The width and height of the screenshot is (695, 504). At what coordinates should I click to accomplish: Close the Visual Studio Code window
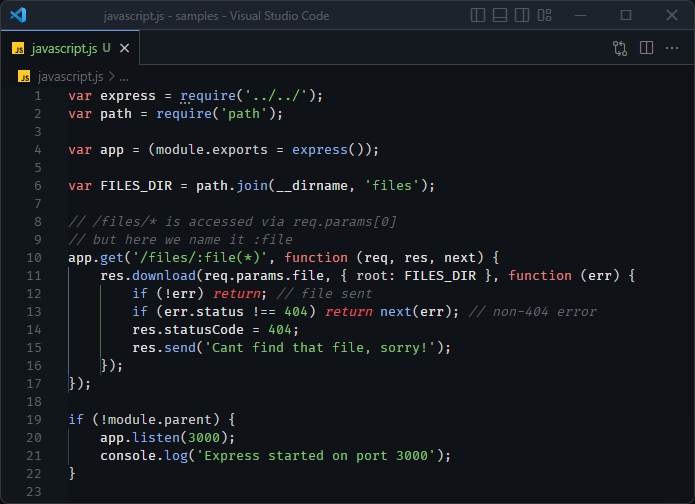click(672, 15)
